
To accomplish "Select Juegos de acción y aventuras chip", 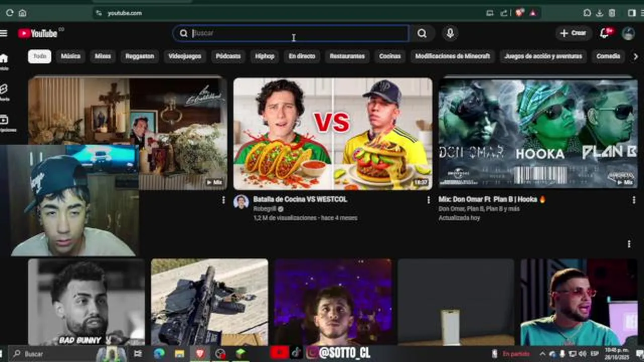I will tap(543, 56).
